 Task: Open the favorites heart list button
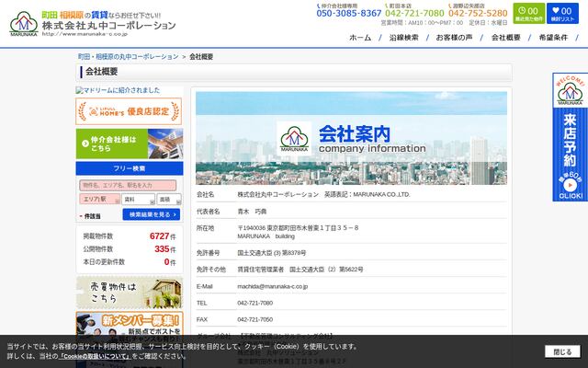[562, 13]
